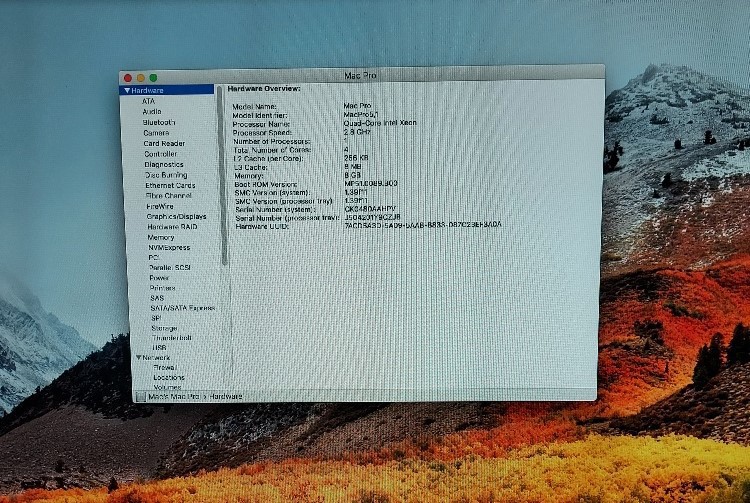Click the Total Number of Cores label
750x503 pixels.
click(x=272, y=150)
